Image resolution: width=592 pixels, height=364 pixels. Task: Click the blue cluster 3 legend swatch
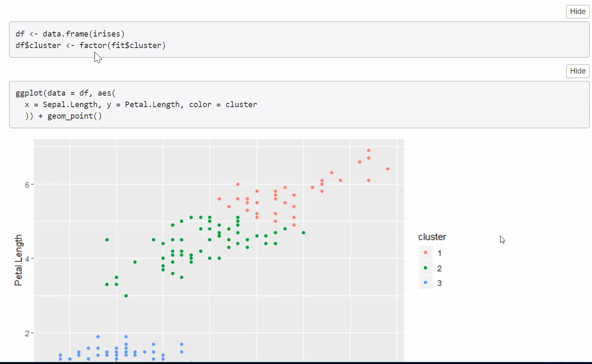click(x=426, y=283)
